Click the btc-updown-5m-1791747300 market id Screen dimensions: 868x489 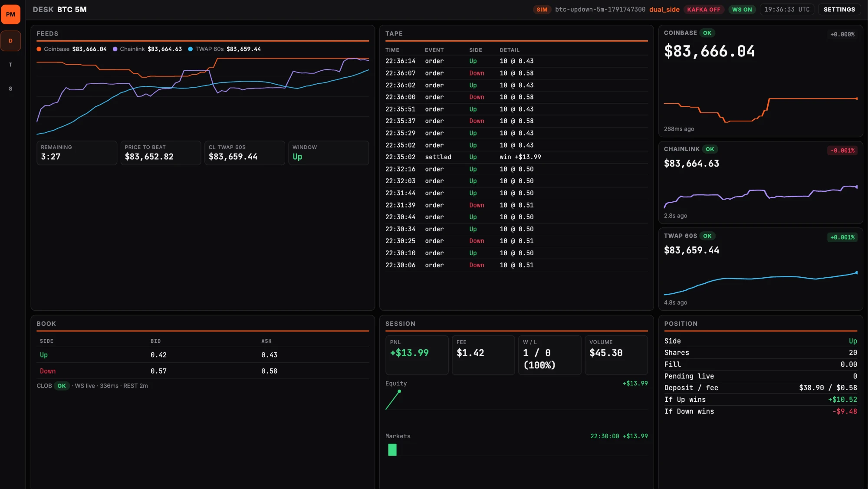(600, 10)
